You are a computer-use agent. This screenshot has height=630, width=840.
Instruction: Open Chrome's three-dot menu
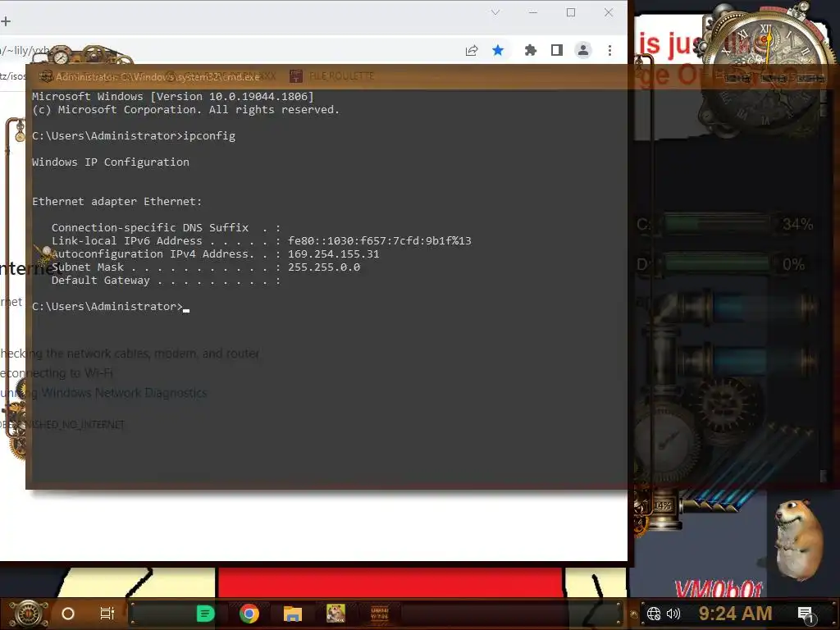click(609, 50)
